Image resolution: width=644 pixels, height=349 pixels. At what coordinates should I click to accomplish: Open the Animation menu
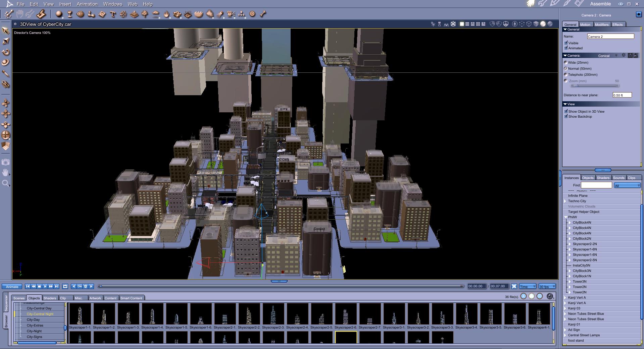click(87, 4)
